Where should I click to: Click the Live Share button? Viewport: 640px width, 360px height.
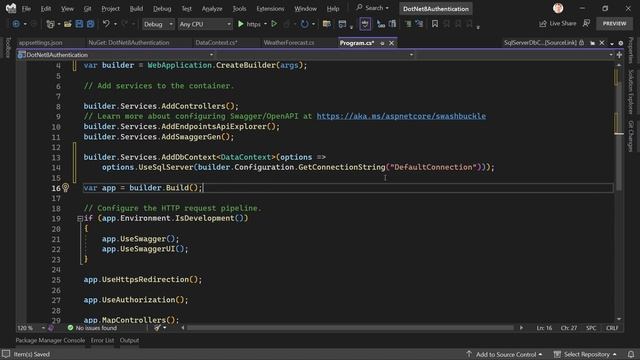[x=558, y=24]
